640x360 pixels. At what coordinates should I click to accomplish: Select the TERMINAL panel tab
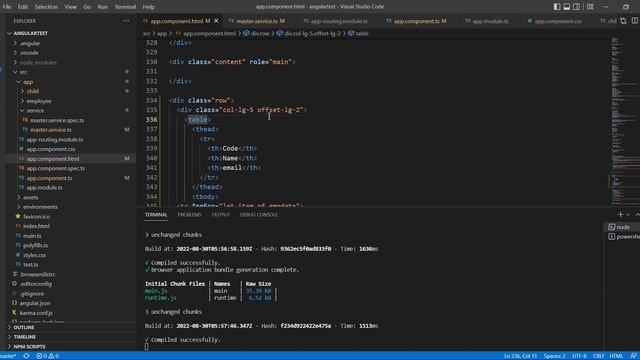pyautogui.click(x=156, y=215)
